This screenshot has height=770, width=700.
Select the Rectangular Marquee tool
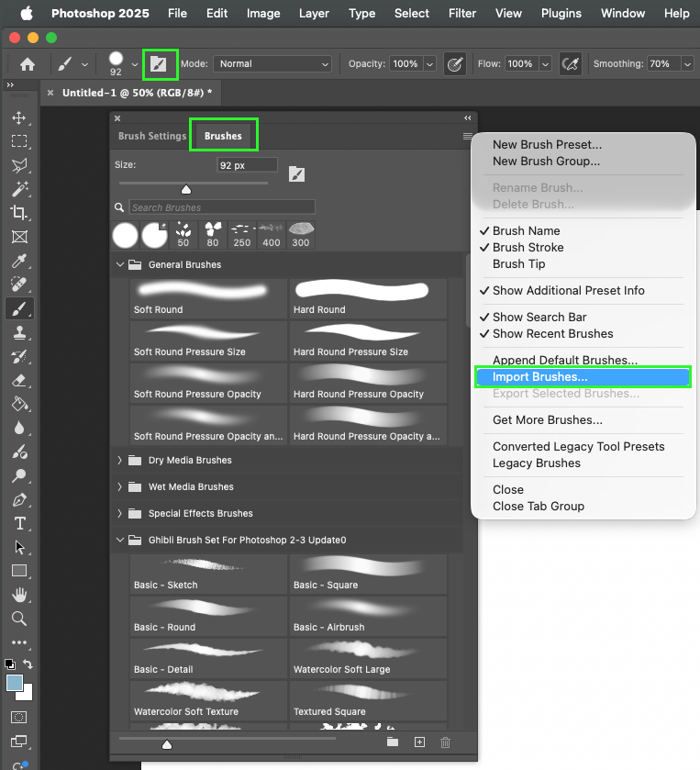[19, 141]
